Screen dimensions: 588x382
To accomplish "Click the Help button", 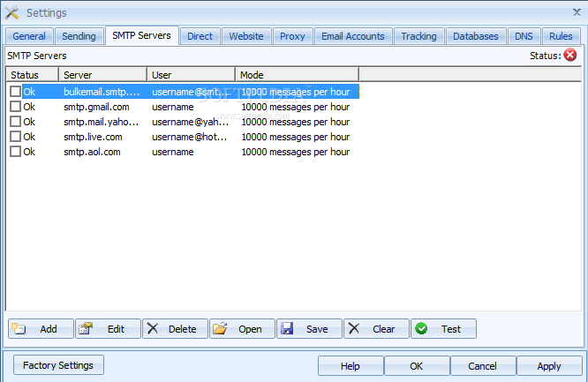I will pyautogui.click(x=351, y=366).
